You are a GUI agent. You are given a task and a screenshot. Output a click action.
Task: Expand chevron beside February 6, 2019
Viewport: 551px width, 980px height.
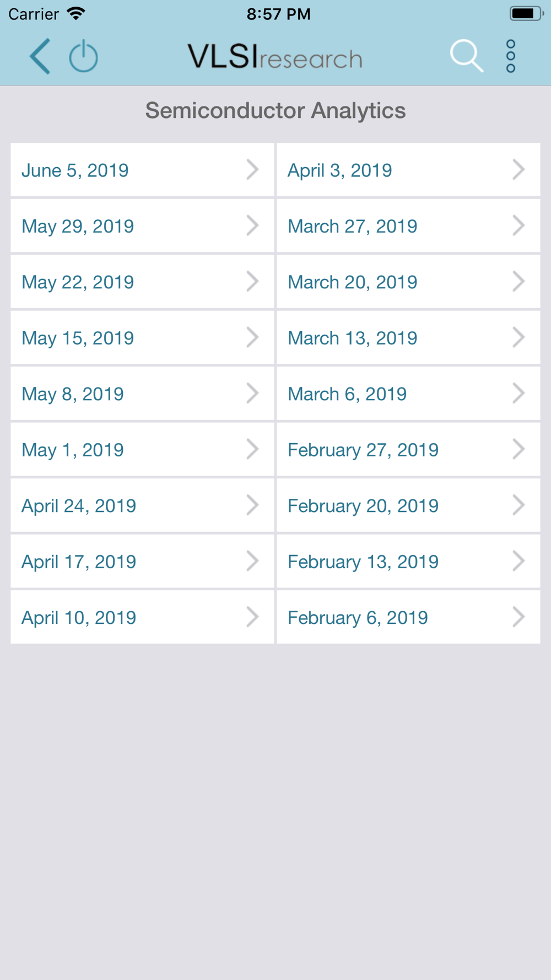pyautogui.click(x=518, y=617)
